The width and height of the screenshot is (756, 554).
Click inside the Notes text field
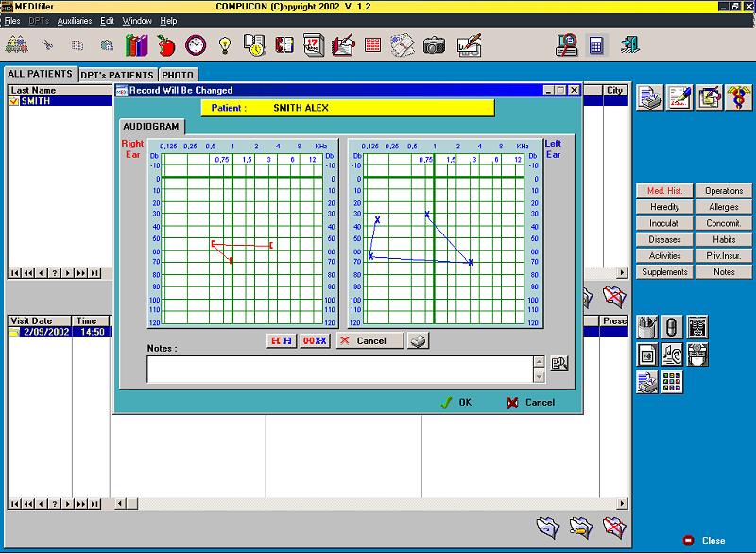coord(340,370)
